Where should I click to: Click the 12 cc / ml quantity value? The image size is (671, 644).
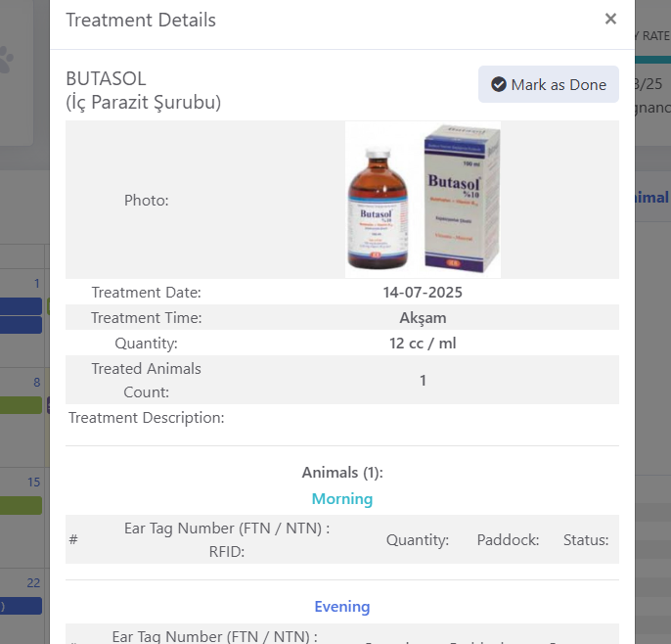(423, 343)
